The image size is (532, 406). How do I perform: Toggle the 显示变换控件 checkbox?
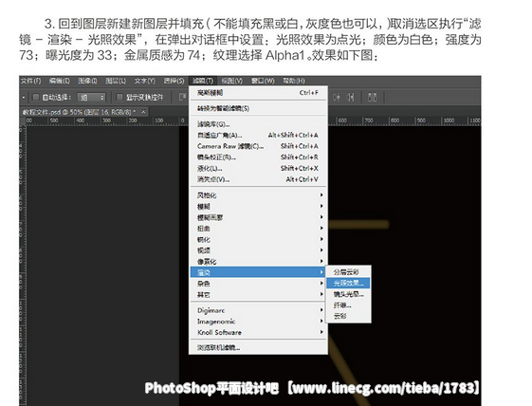pos(119,98)
